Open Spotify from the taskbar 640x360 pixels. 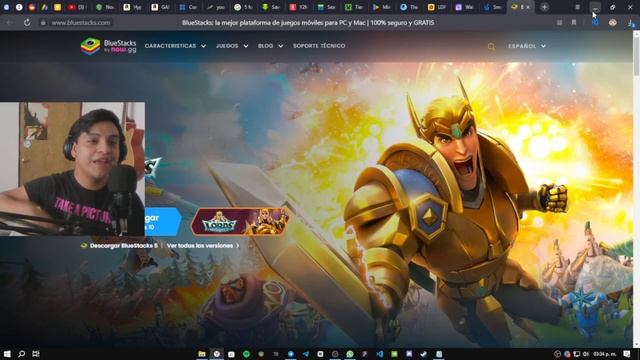coord(246,354)
